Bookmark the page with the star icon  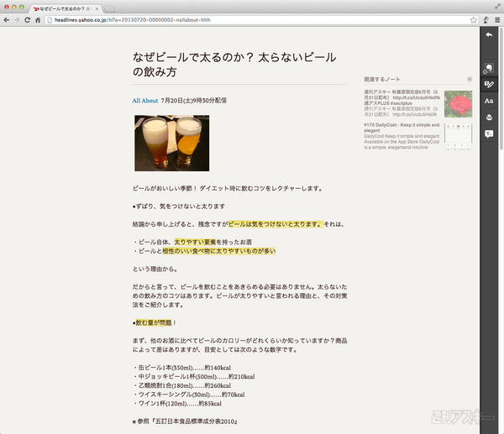coord(474,20)
